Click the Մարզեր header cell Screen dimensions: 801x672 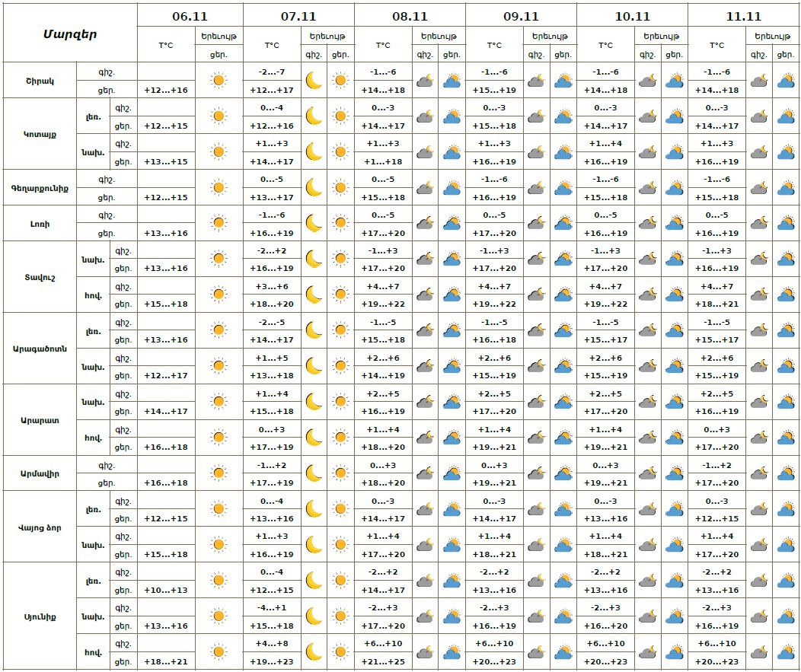[x=69, y=33]
